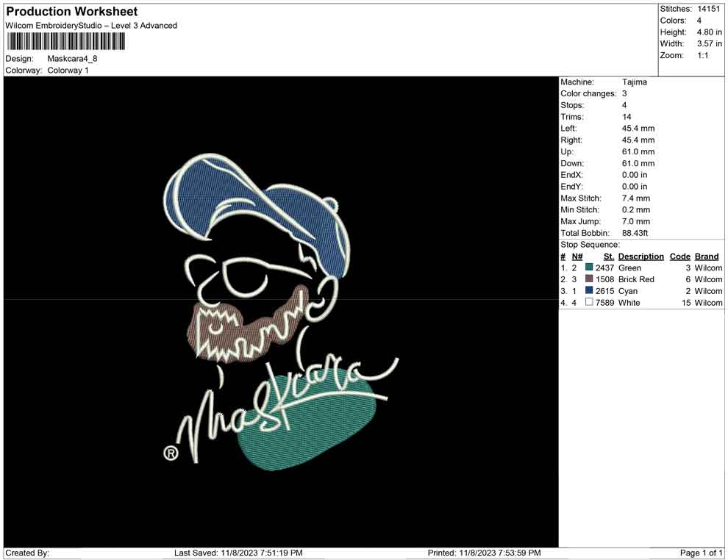The height and width of the screenshot is (560, 728).
Task: Click the 'Right:' value '45.4 mm'
Action: tap(638, 140)
